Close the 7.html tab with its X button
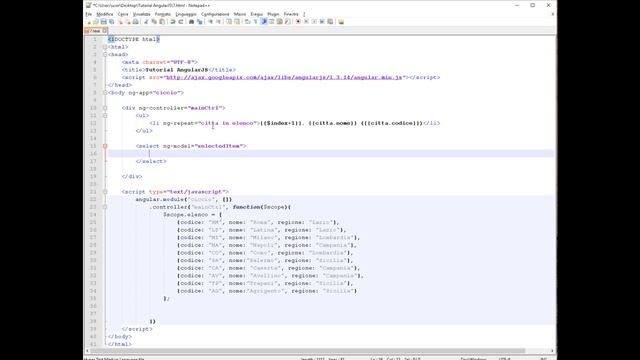Image resolution: width=640 pixels, height=360 pixels. pyautogui.click(x=105, y=31)
